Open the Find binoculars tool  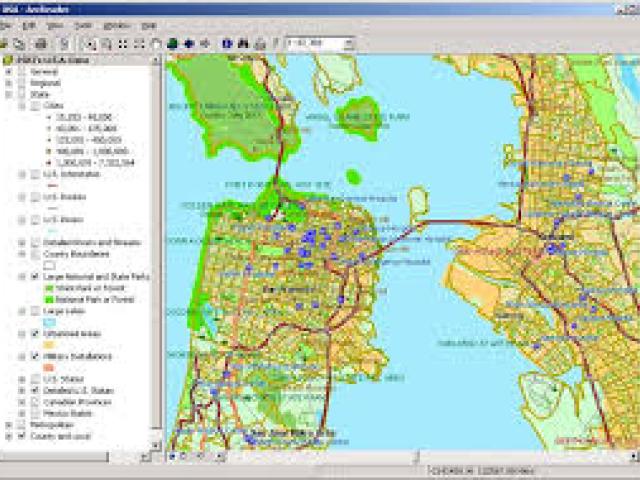pos(243,43)
